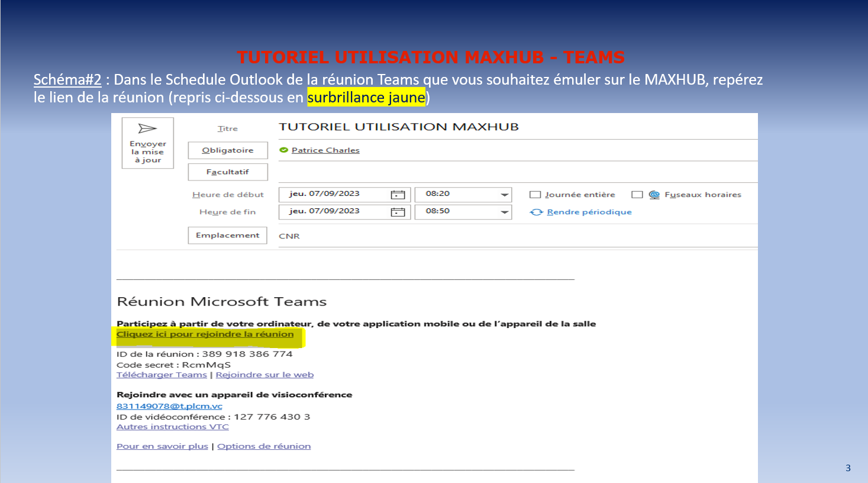Screen dimensions: 868x483
Task: Click the meeting ID text 389 918 386 774
Action: tap(247, 354)
